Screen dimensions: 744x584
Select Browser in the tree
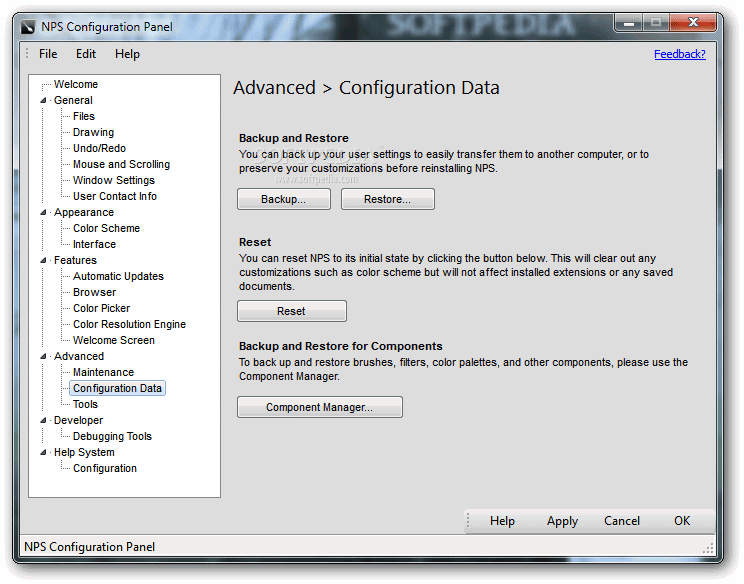pos(94,292)
